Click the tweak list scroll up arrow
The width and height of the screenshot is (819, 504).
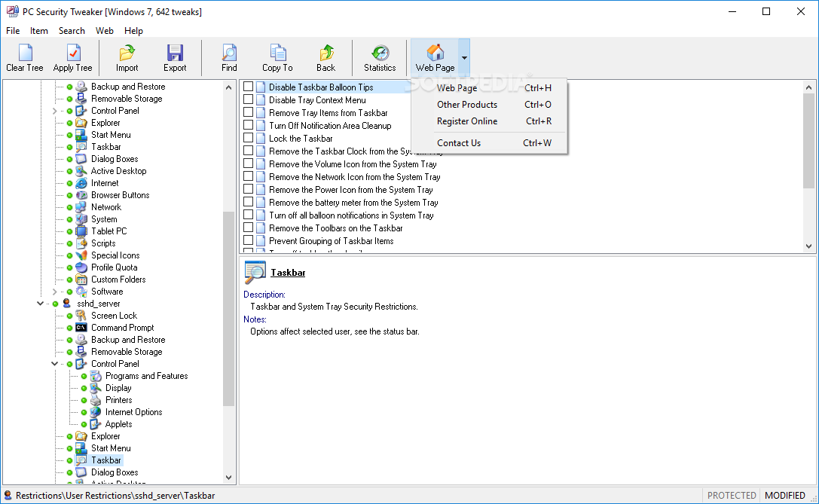coord(808,87)
